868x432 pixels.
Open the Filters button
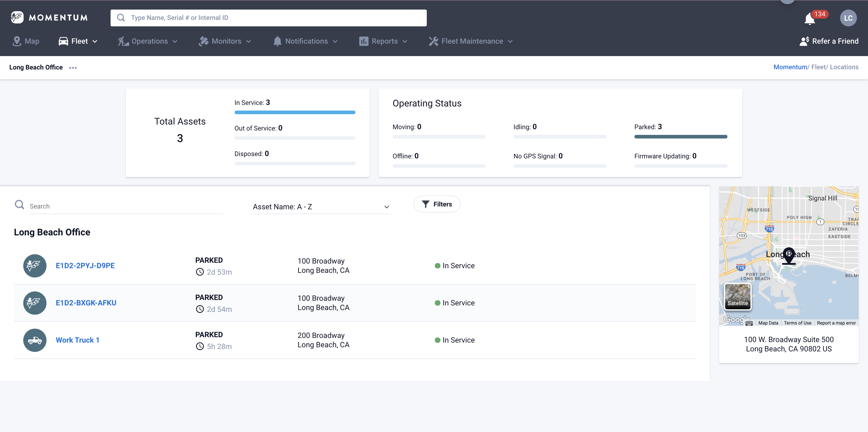[x=437, y=204]
